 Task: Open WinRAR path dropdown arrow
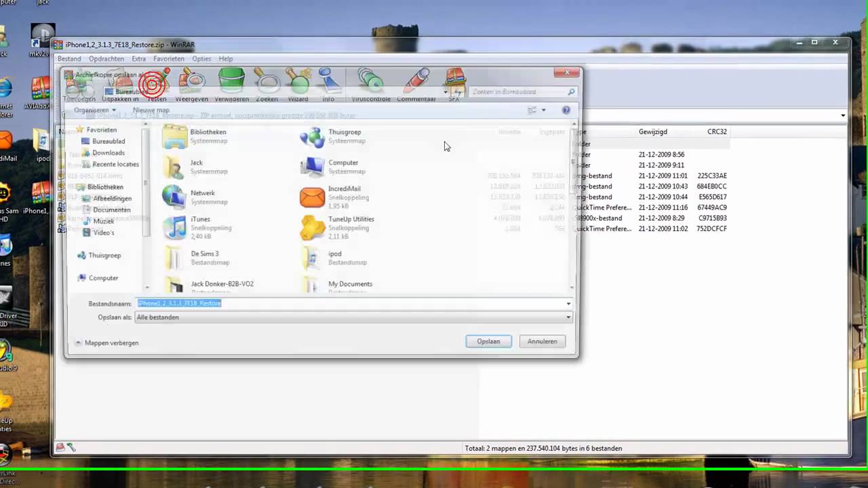(843, 115)
